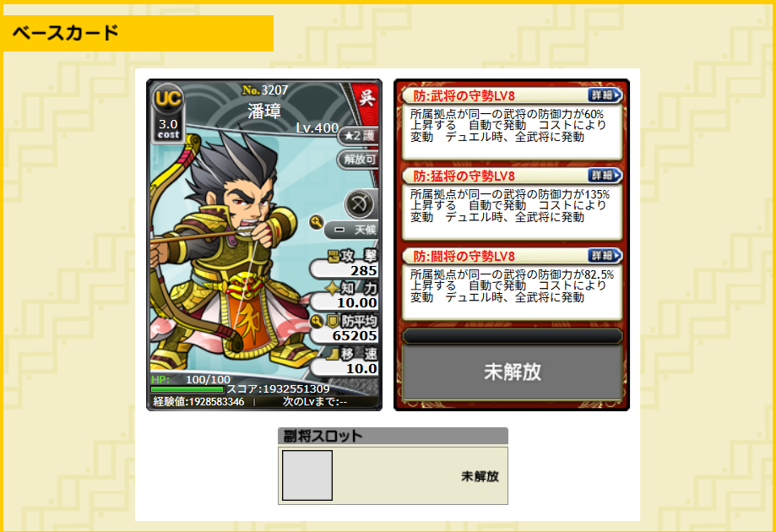Open 詳細 for 防:闘将の守勢LV8
This screenshot has width=776, height=532.
[x=605, y=255]
